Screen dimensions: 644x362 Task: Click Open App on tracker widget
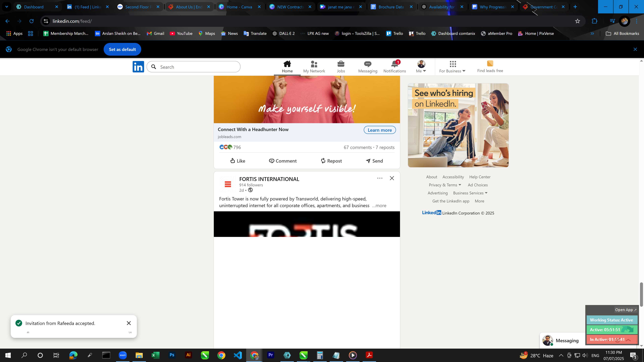[626, 310]
